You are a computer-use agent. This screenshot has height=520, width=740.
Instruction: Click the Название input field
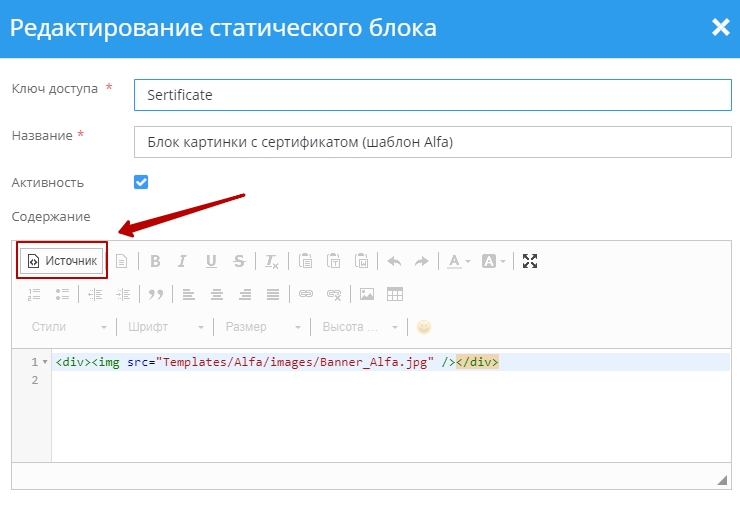point(432,142)
